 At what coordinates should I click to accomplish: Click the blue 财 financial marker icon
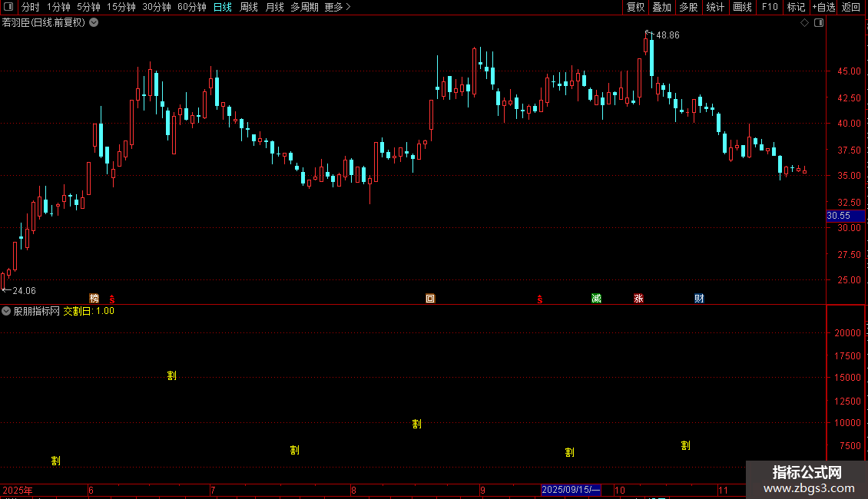coord(699,299)
